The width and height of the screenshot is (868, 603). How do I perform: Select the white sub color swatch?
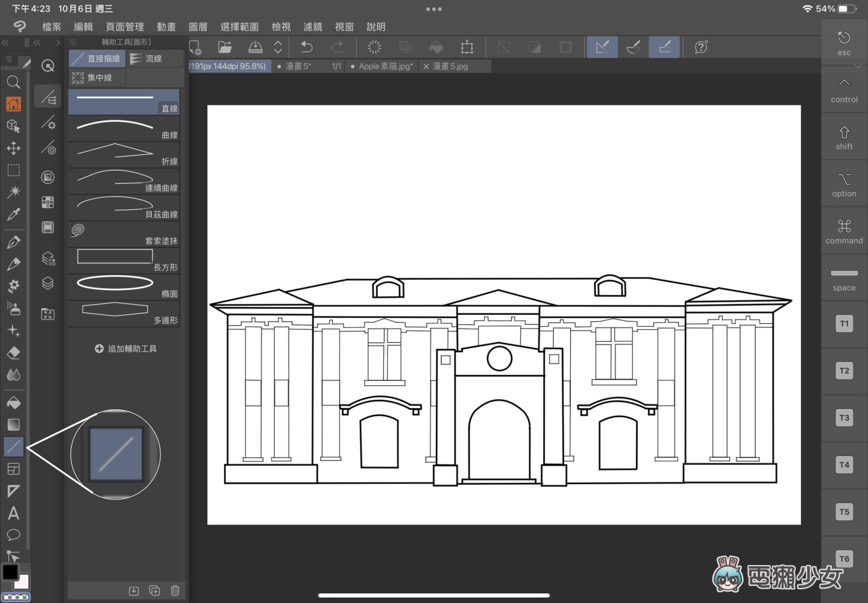pos(23,582)
